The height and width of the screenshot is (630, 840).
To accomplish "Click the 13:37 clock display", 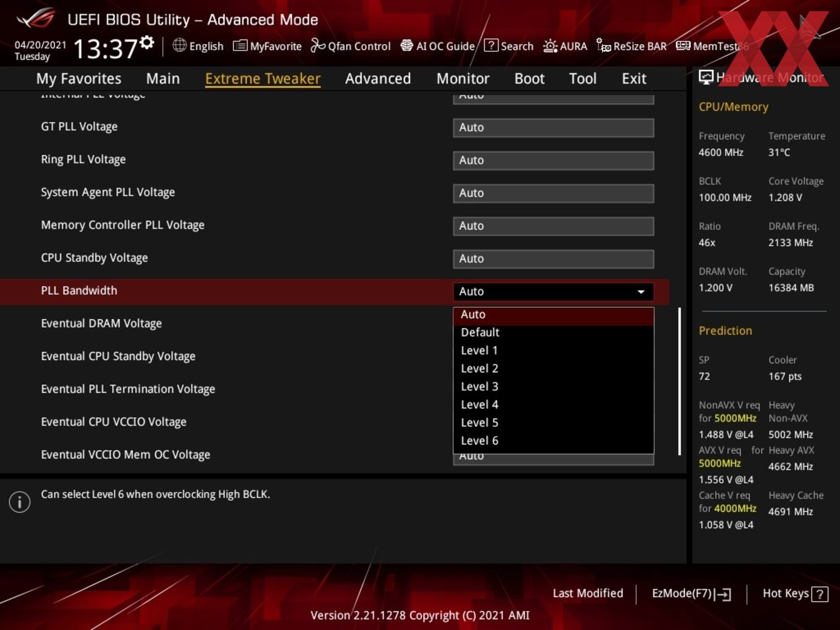I will point(105,48).
